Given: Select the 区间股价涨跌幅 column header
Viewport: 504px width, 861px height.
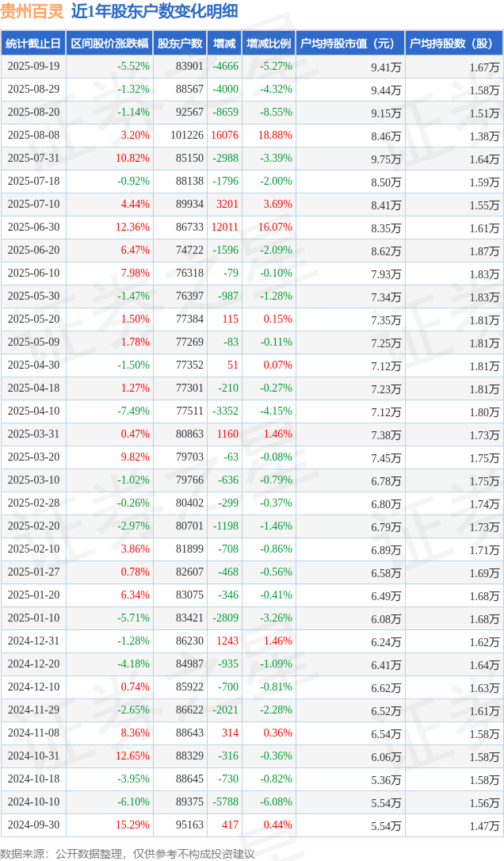Looking at the screenshot, I should (x=109, y=44).
